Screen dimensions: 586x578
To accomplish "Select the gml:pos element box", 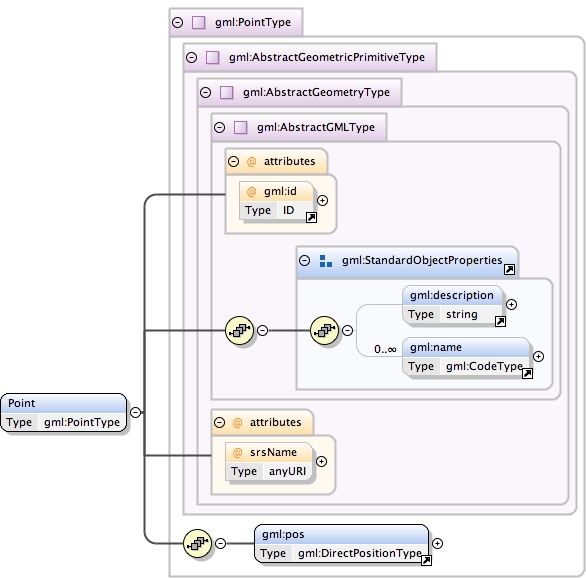I will click(x=342, y=544).
